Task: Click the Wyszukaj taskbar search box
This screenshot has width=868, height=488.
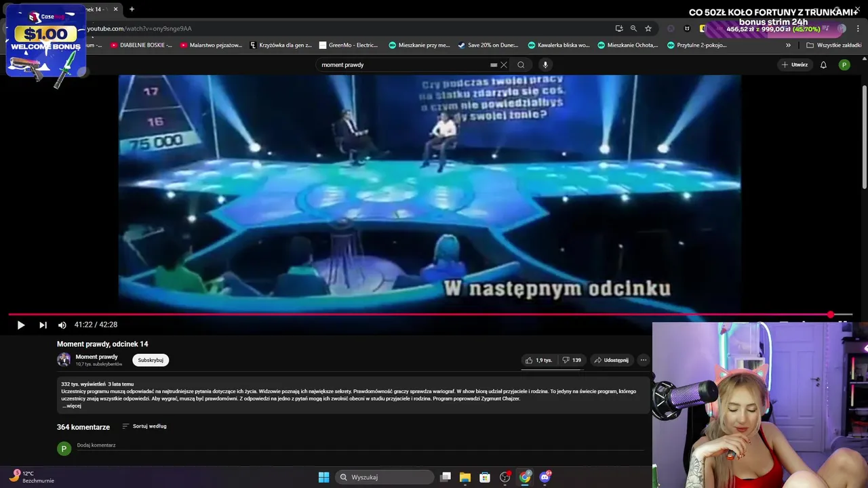Action: pos(384,477)
